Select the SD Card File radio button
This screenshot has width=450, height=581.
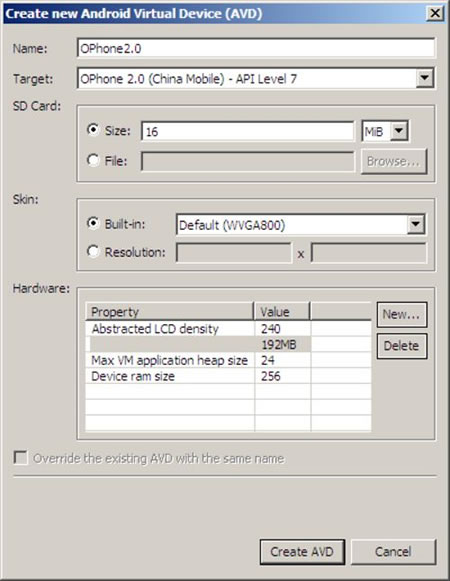tap(93, 160)
